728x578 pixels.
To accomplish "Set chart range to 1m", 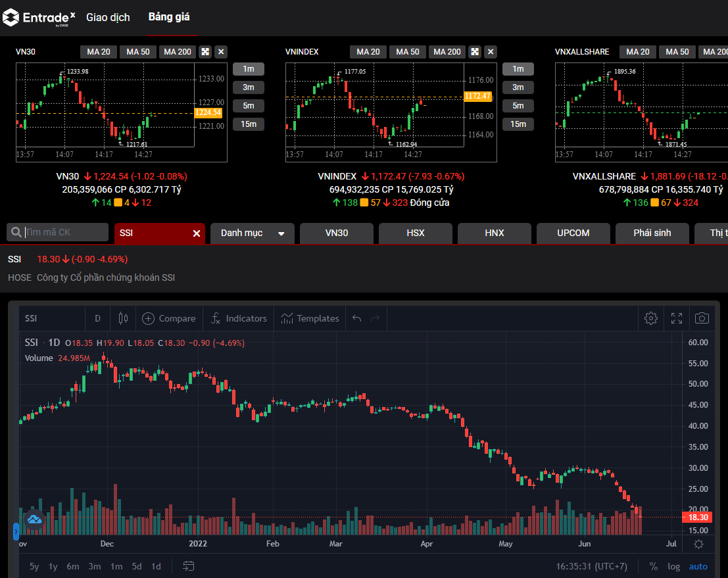I will point(116,566).
